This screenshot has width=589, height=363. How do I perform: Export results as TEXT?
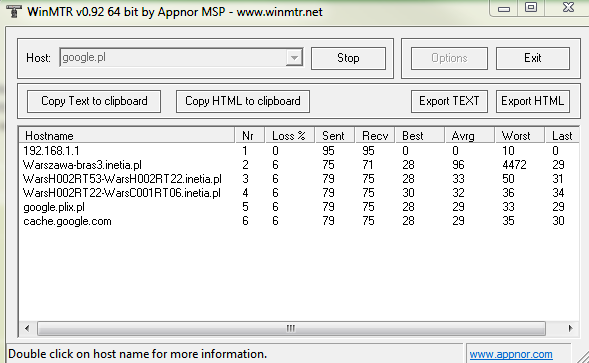(x=449, y=101)
